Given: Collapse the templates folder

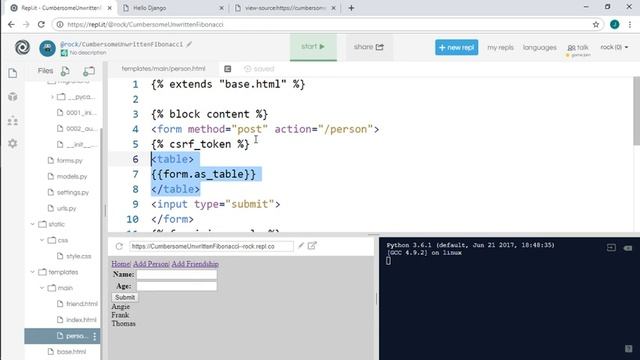Looking at the screenshot, I should (x=33, y=272).
